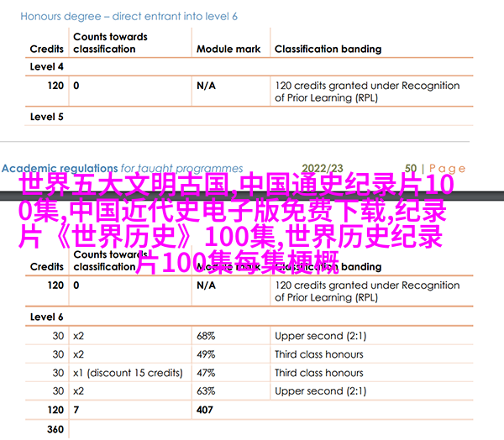
Task: Click the 68% module mark cell
Action: pyautogui.click(x=206, y=336)
